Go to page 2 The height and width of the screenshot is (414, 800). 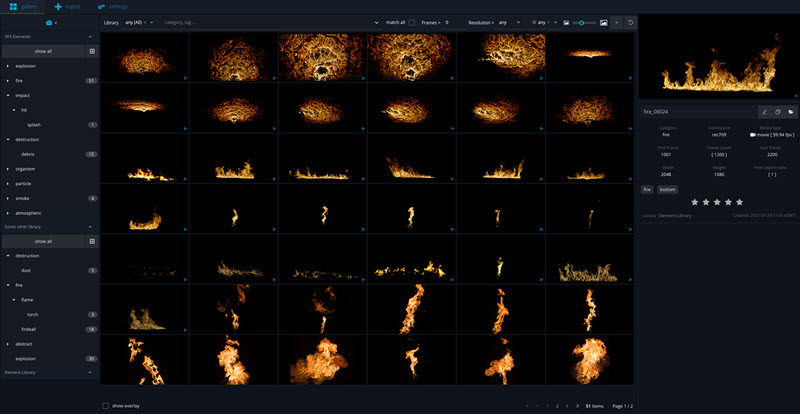pos(557,406)
